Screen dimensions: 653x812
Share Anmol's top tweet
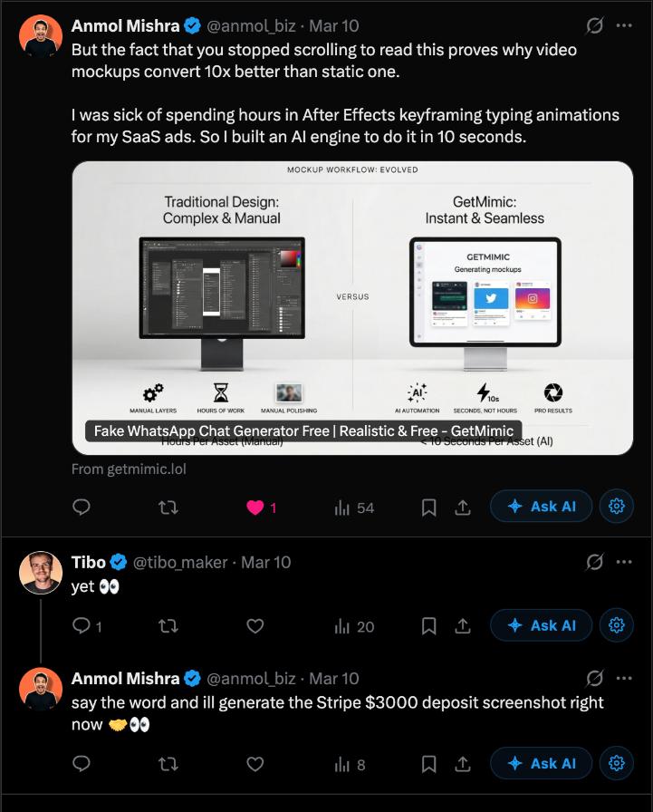point(464,507)
